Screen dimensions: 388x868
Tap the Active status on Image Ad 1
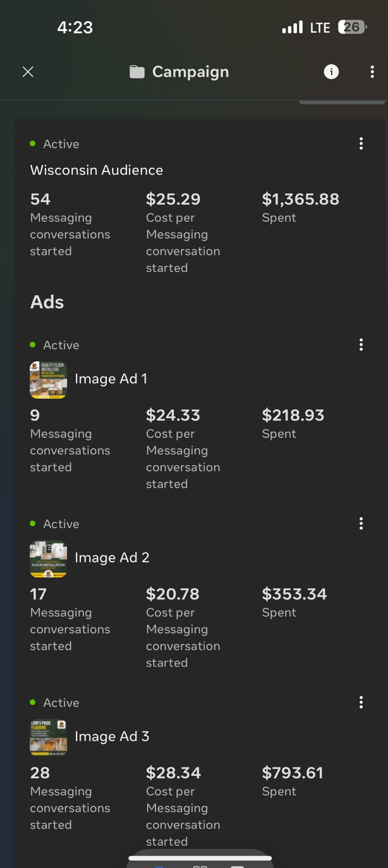pyautogui.click(x=61, y=345)
